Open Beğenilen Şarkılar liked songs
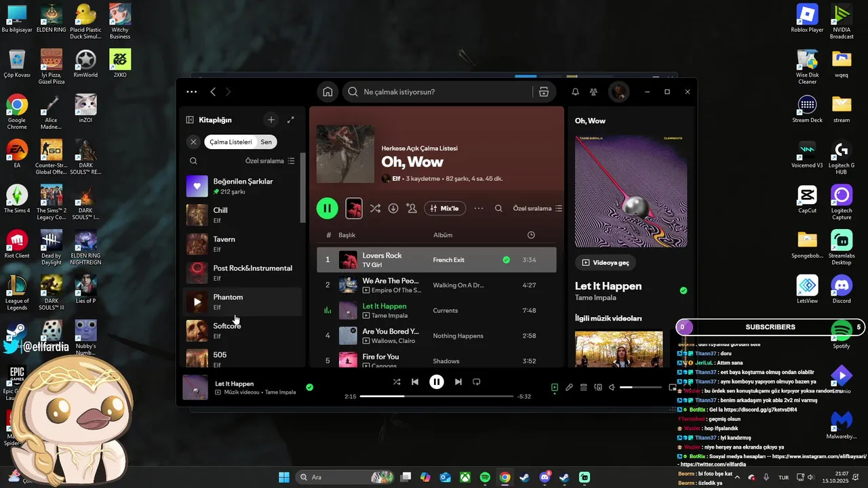This screenshot has height=488, width=868. [x=242, y=186]
